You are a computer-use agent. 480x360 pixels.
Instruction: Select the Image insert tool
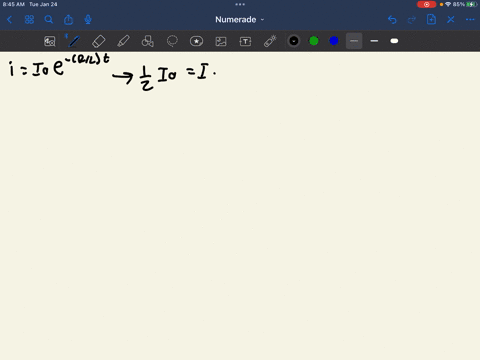221,41
